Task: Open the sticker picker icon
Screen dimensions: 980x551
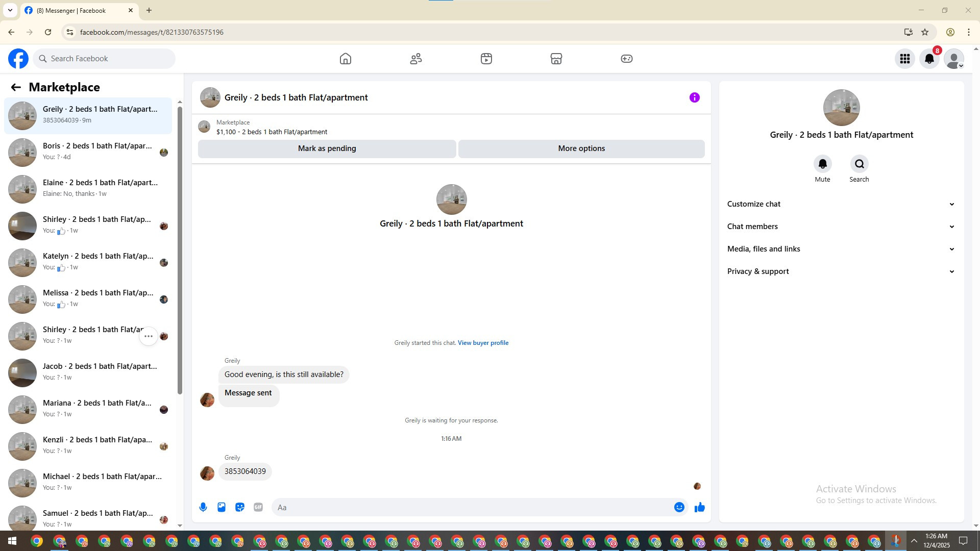Action: pyautogui.click(x=240, y=507)
